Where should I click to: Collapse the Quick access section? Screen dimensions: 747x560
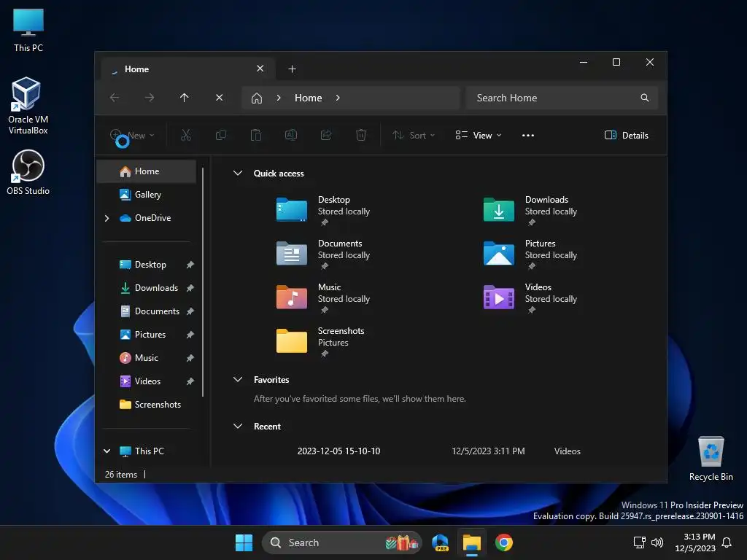[x=238, y=174]
